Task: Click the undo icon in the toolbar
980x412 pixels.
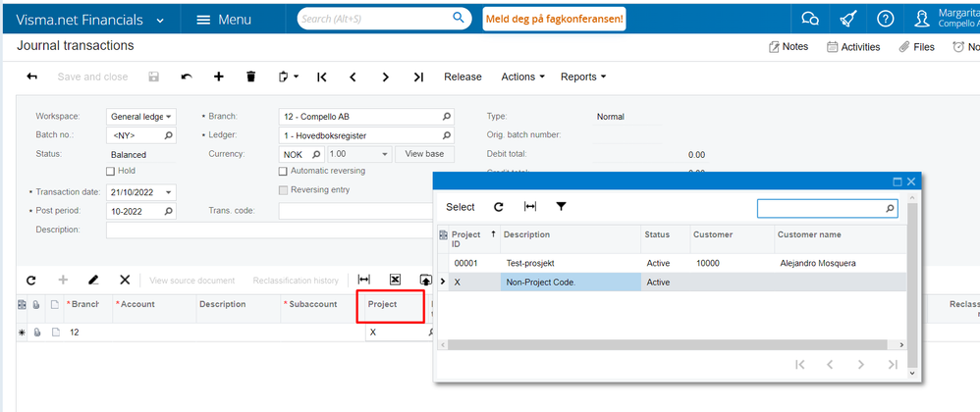Action: [187, 77]
